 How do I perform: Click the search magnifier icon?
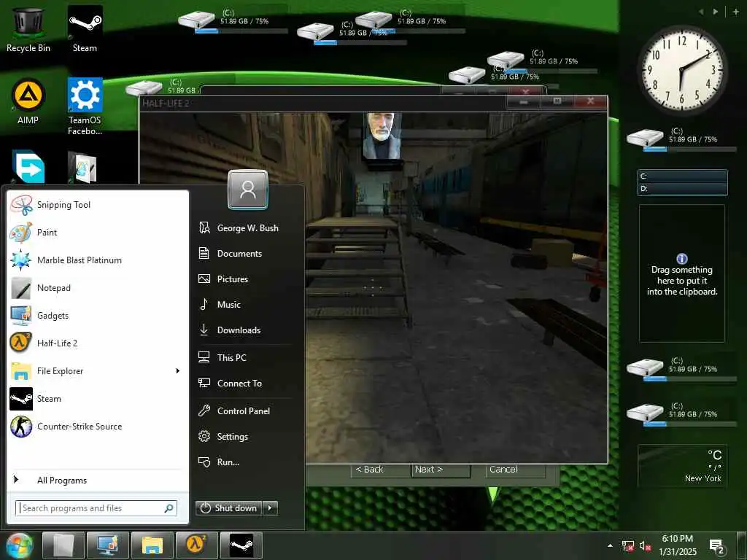[x=169, y=508]
